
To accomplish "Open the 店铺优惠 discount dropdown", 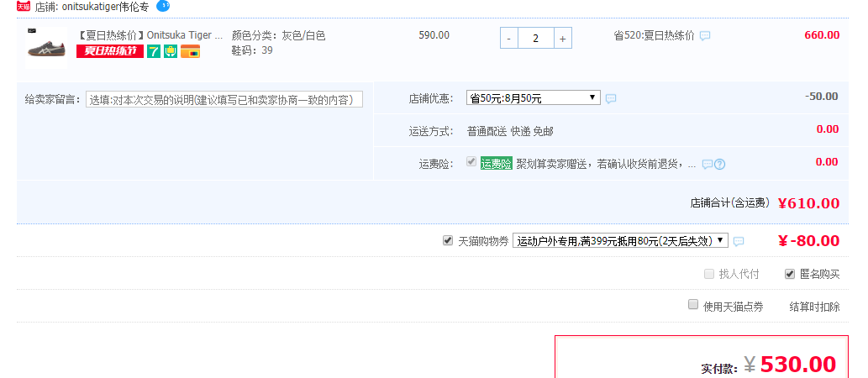I will point(534,98).
